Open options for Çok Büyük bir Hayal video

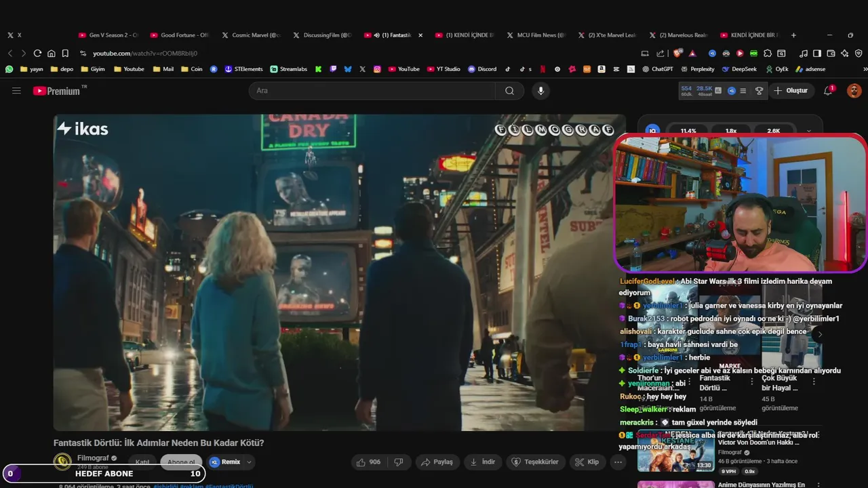(x=814, y=382)
